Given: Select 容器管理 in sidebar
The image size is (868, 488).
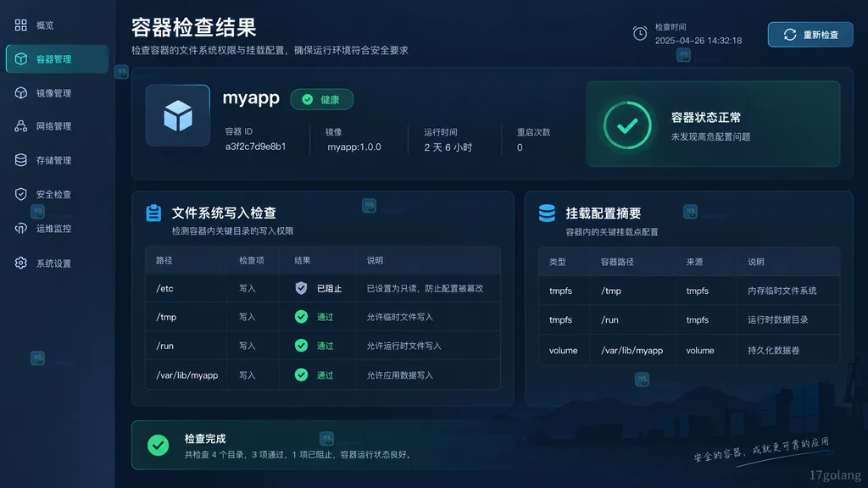Looking at the screenshot, I should coord(57,58).
